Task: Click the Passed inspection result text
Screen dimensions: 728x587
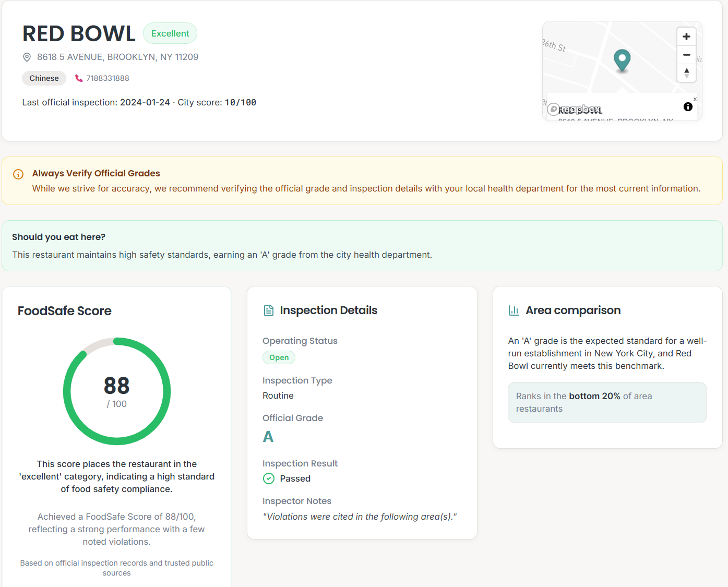Action: pos(295,478)
